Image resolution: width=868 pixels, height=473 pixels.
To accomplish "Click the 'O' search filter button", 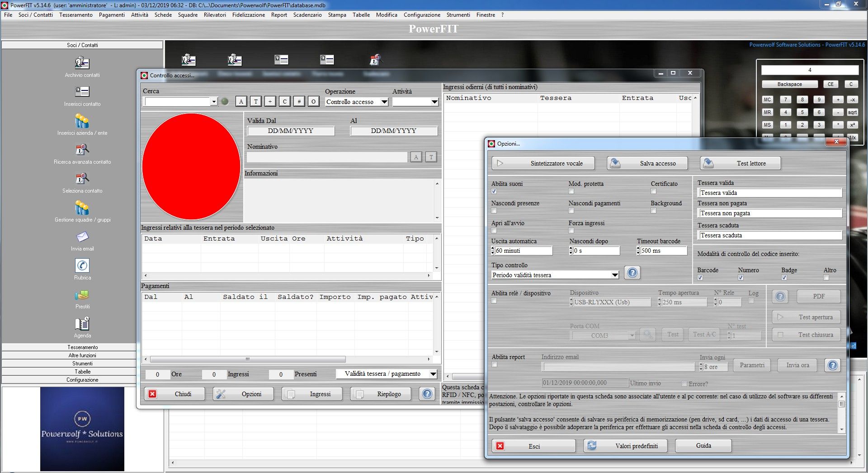I will (x=314, y=101).
